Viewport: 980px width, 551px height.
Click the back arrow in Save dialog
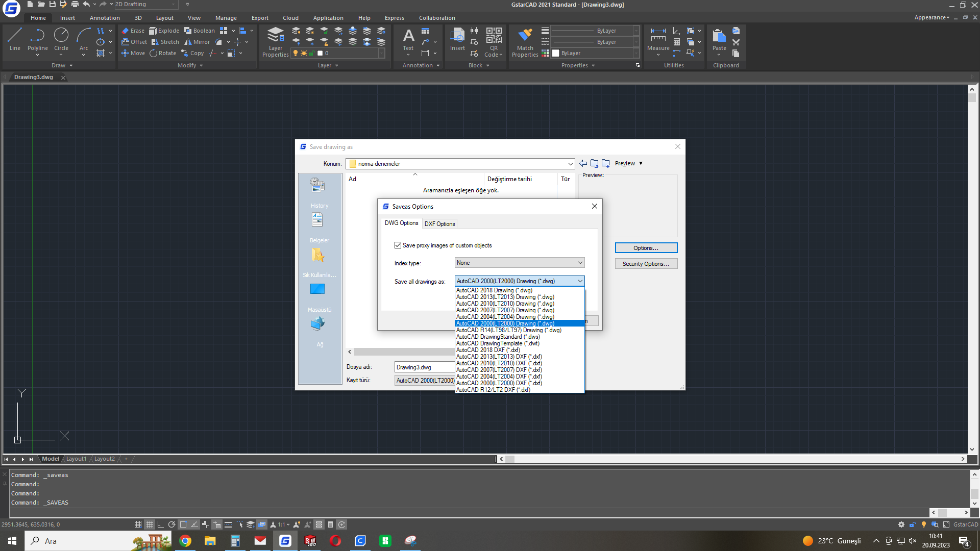point(583,163)
